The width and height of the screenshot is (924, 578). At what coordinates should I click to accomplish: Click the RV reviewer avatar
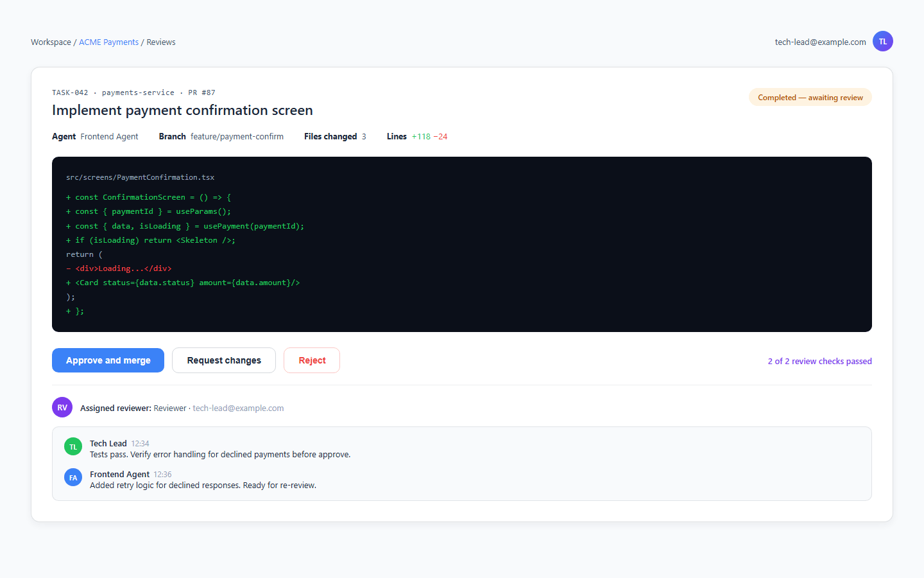62,407
